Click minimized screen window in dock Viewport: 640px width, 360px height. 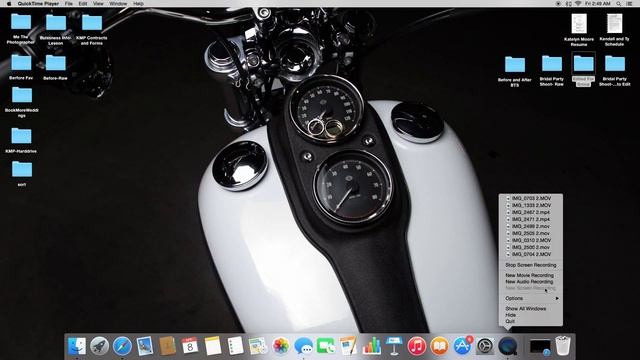tap(540, 347)
